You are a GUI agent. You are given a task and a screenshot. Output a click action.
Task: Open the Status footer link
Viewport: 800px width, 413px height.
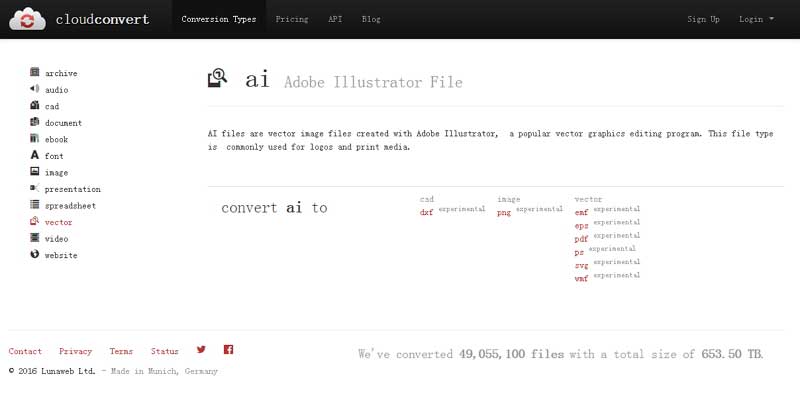tap(165, 351)
